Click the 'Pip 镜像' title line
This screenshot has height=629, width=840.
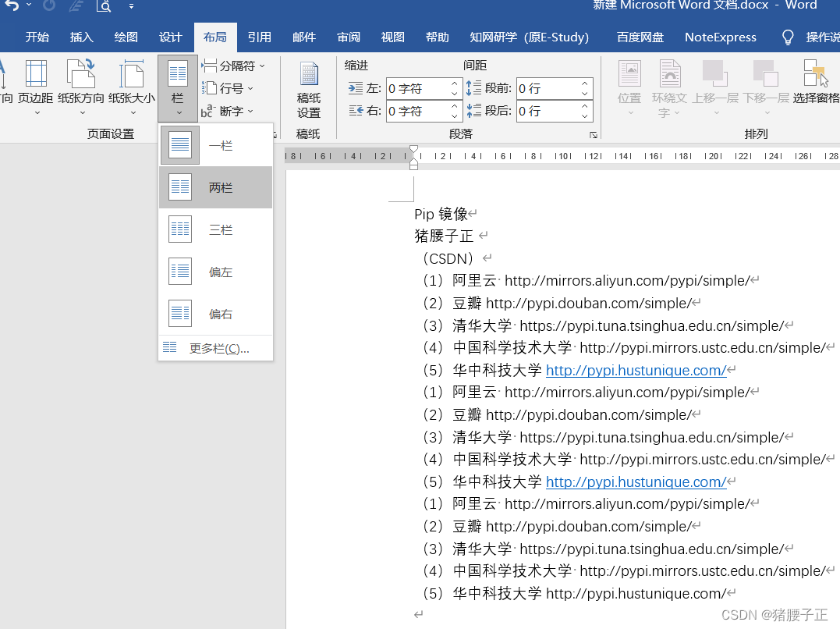pos(441,214)
